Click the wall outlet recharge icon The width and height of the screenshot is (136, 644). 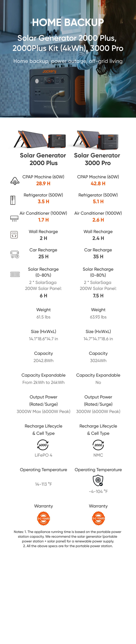click(x=14, y=234)
